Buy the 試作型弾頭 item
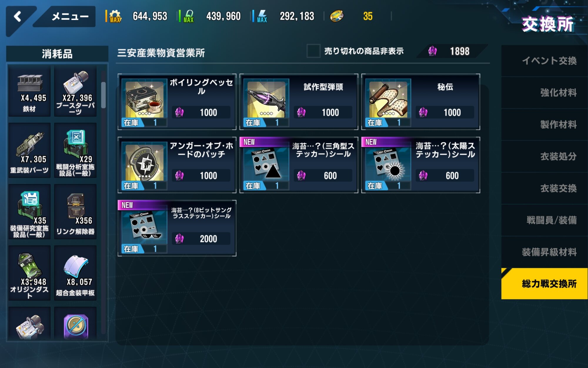Image resolution: width=588 pixels, height=368 pixels. coord(299,102)
